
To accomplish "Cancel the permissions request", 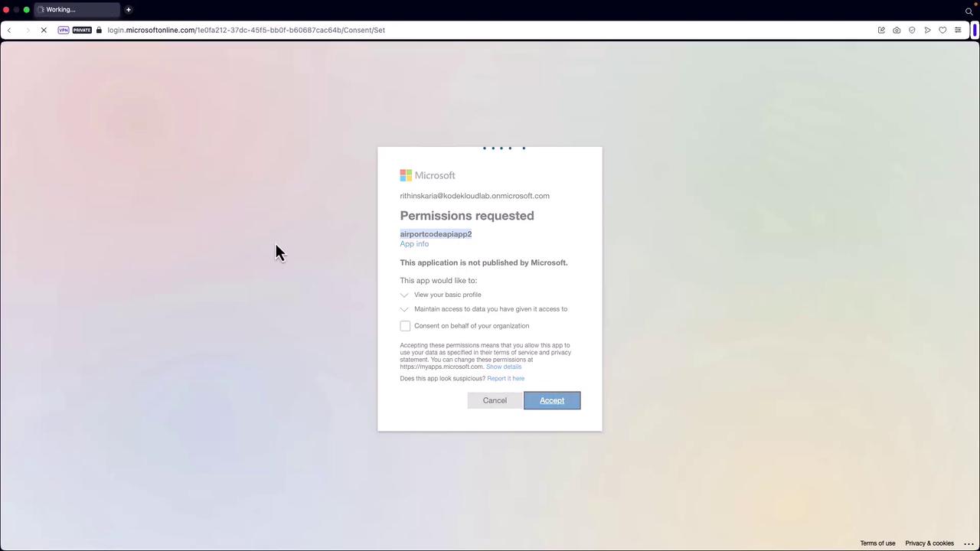I will (x=495, y=400).
